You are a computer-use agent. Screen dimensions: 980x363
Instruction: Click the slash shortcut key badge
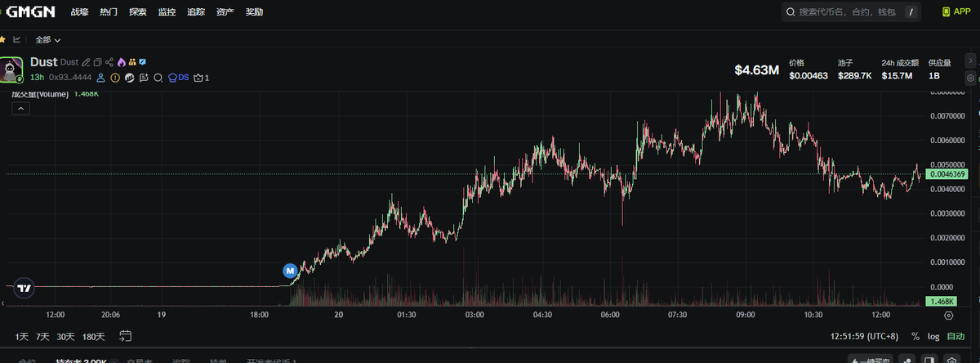click(x=910, y=12)
